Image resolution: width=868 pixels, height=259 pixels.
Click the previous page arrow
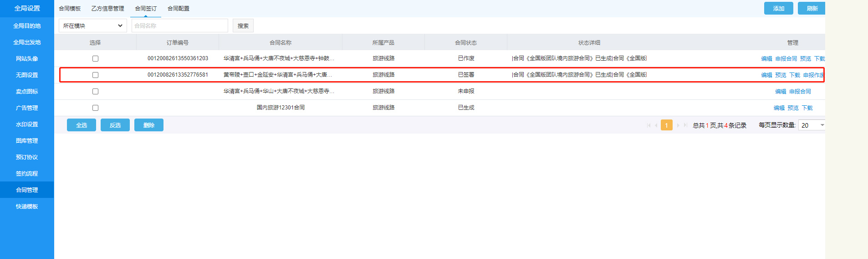[x=656, y=125]
